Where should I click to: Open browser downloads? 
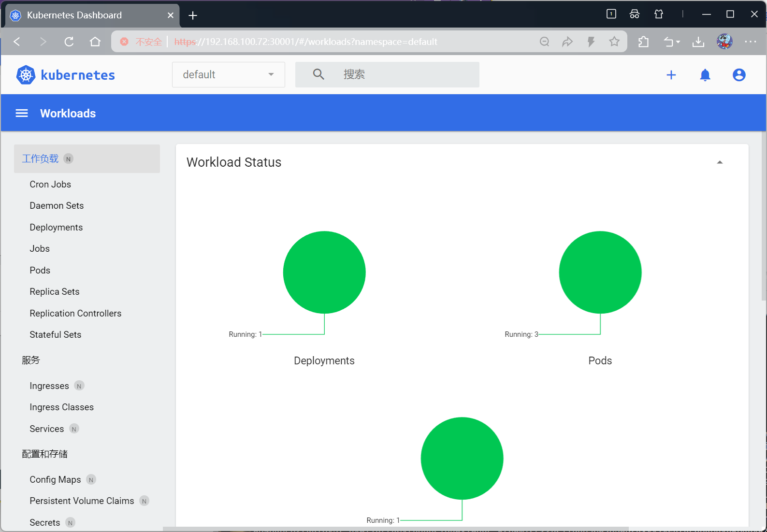(698, 42)
